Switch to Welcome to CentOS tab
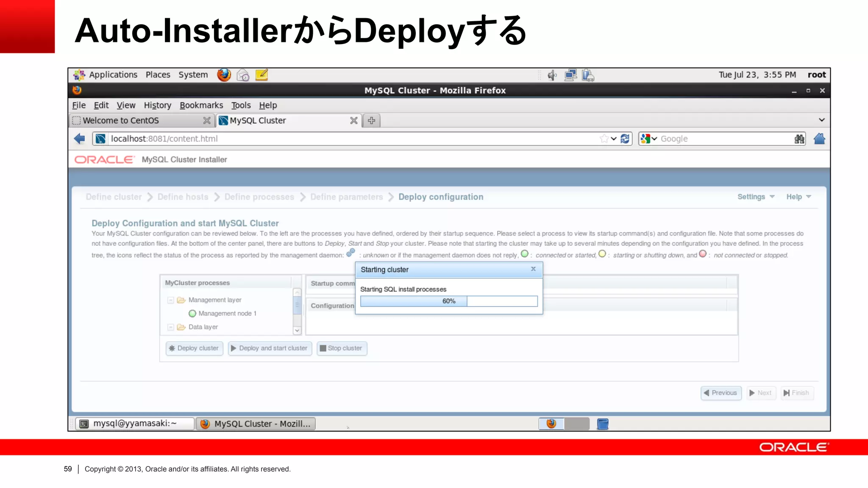Viewport: 868px width, 488px height. (142, 121)
